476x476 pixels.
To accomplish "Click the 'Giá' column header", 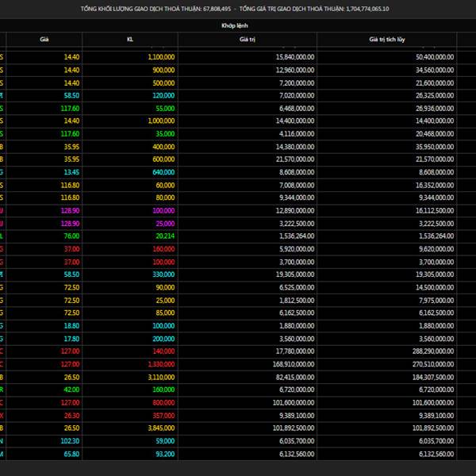I will [44, 40].
